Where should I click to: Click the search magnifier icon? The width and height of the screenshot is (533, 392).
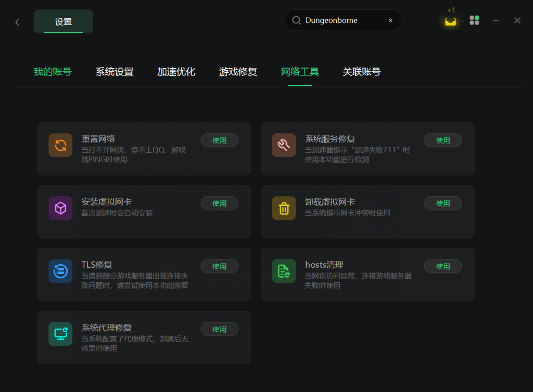296,20
